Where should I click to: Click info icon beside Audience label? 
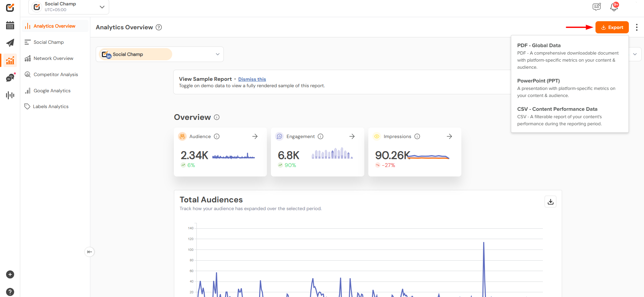click(217, 136)
